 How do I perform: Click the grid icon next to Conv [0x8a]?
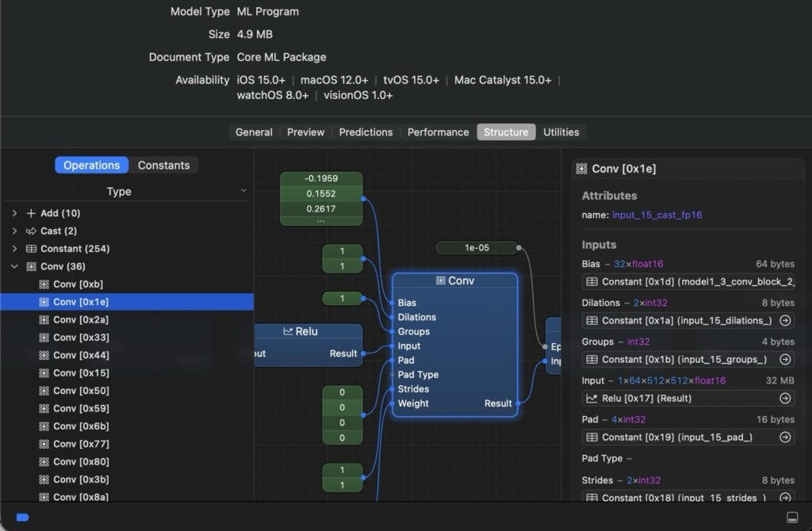click(43, 497)
